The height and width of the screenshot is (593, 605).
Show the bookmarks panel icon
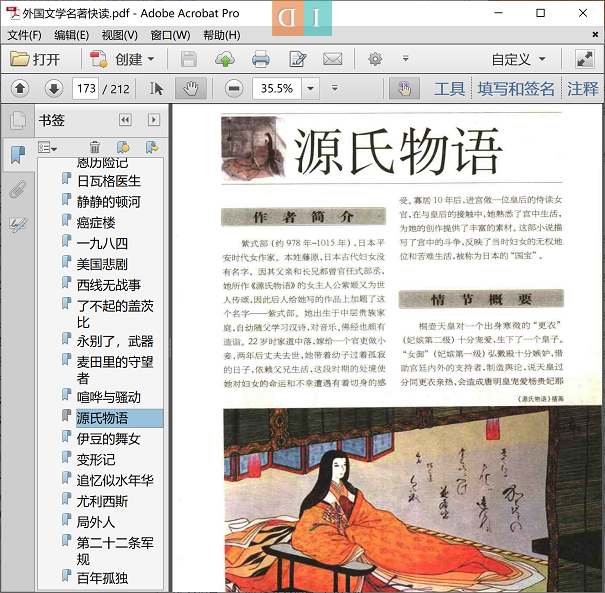(x=18, y=155)
